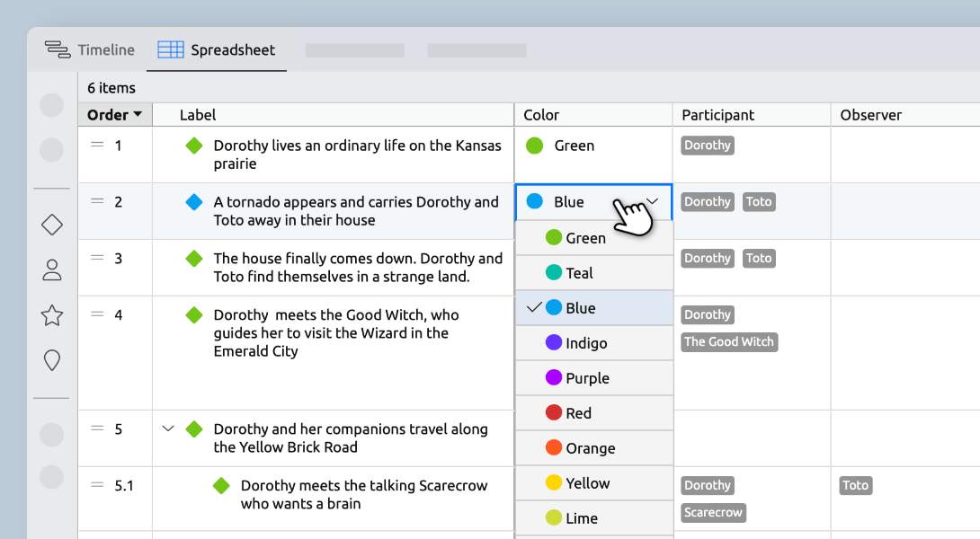Sort by the Order column header
This screenshot has height=539, width=980.
pyautogui.click(x=115, y=115)
